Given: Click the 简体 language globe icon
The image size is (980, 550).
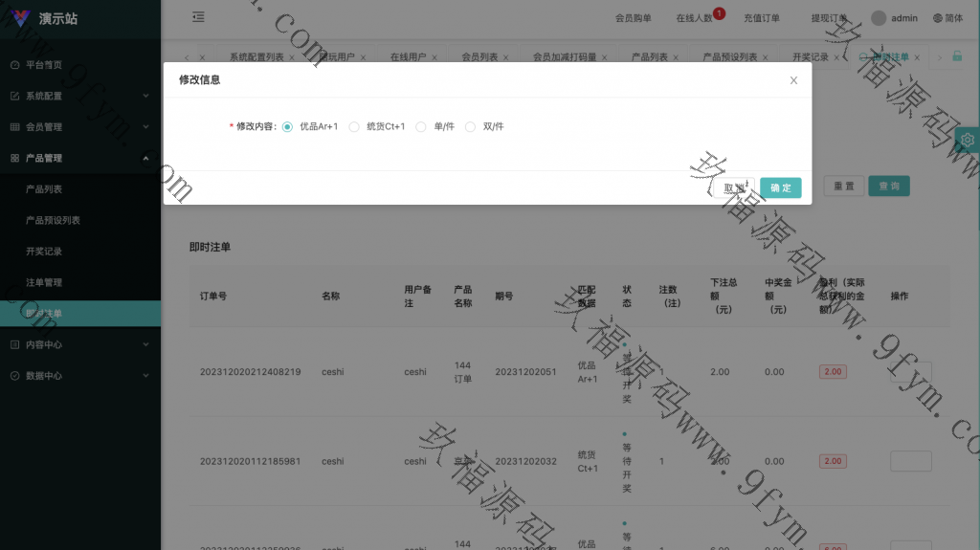Looking at the screenshot, I should [938, 17].
